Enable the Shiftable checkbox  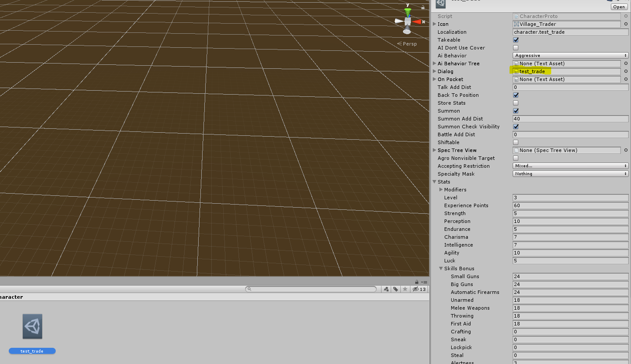(x=516, y=142)
